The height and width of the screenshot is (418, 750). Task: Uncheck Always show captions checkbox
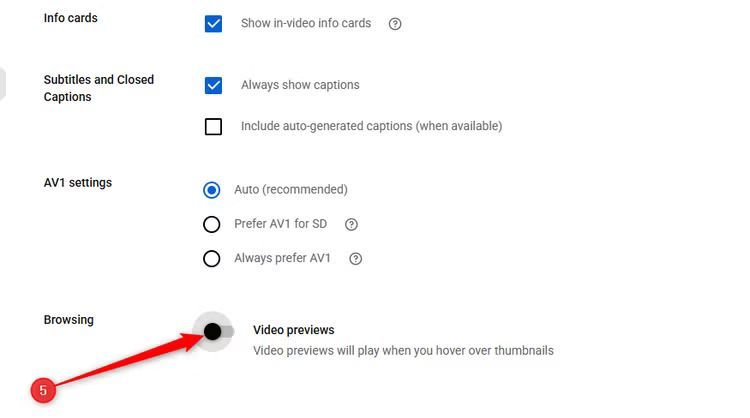coord(213,85)
